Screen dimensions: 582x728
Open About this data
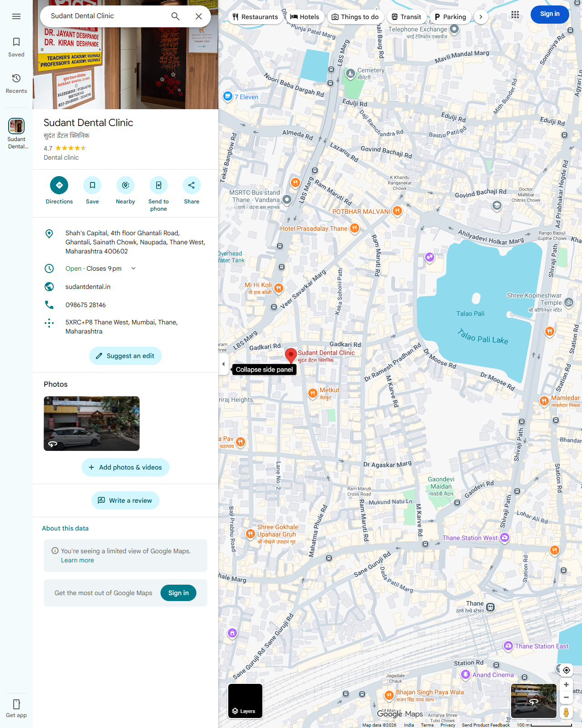pos(65,528)
